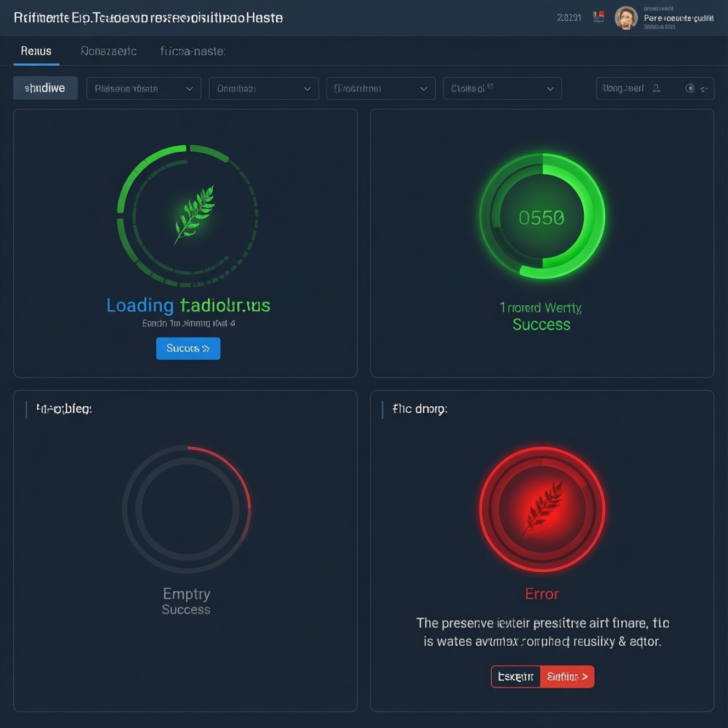Open the "Nonezaertc" tab

109,51
